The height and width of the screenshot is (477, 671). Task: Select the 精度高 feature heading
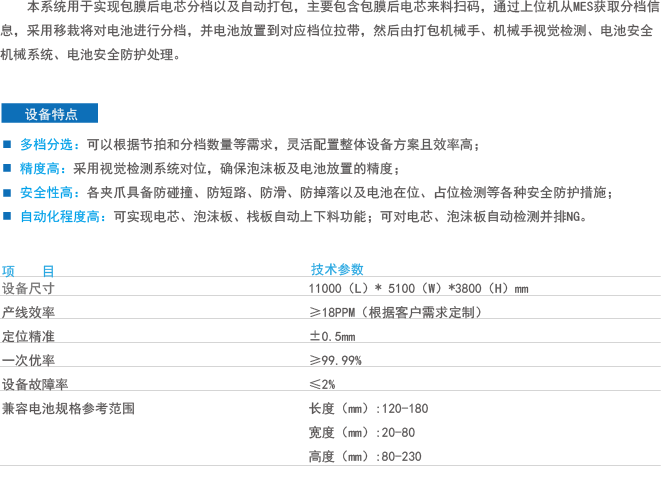(x=39, y=169)
